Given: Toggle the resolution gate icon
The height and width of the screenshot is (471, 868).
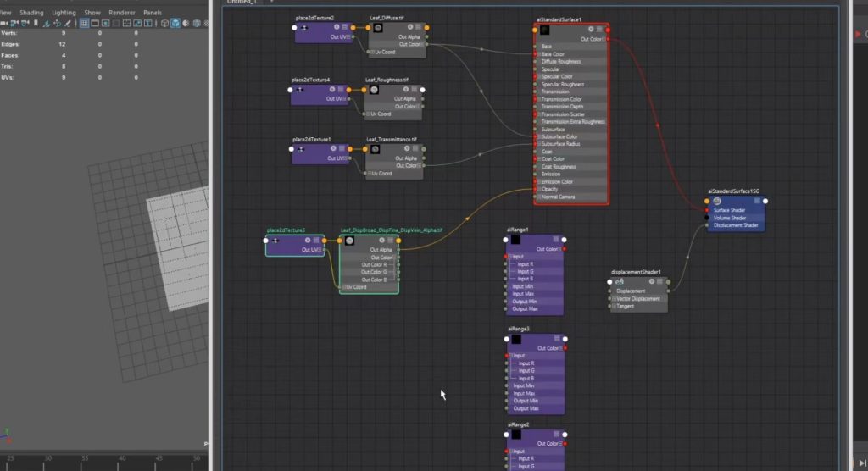Looking at the screenshot, I should tap(105, 23).
